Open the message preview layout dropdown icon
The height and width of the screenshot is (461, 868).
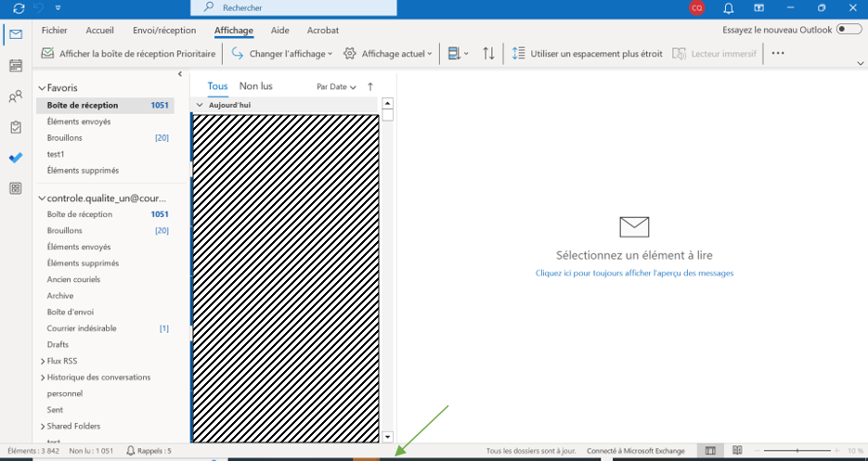(458, 54)
